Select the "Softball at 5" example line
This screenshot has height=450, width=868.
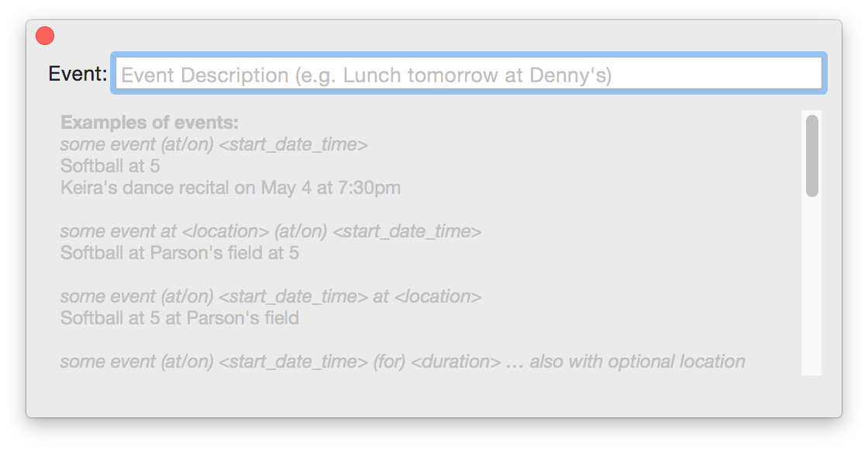pos(110,166)
